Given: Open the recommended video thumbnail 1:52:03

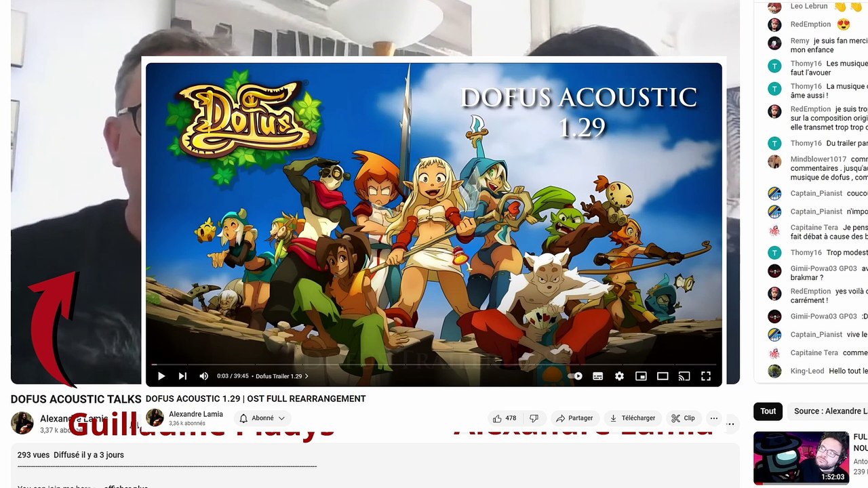Looking at the screenshot, I should (x=801, y=457).
